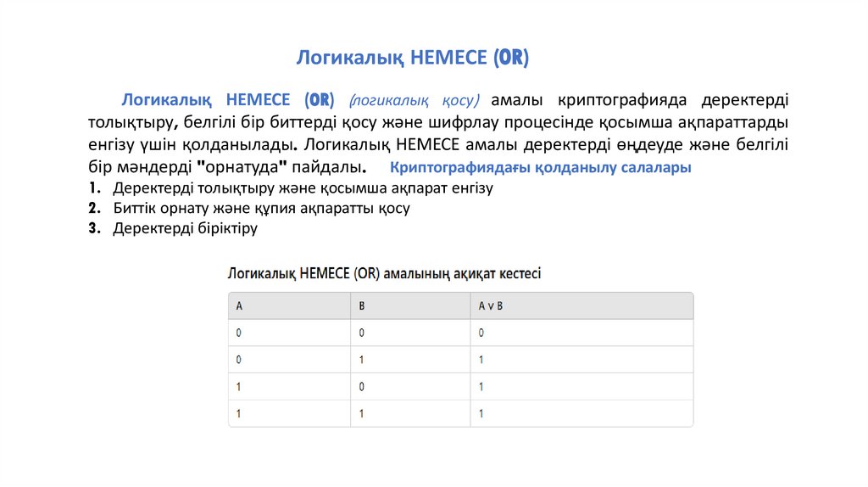The image size is (868, 487).
Task: Select list item "Биттік орнату және құпия ақпаратты қосу"
Action: pos(261,209)
